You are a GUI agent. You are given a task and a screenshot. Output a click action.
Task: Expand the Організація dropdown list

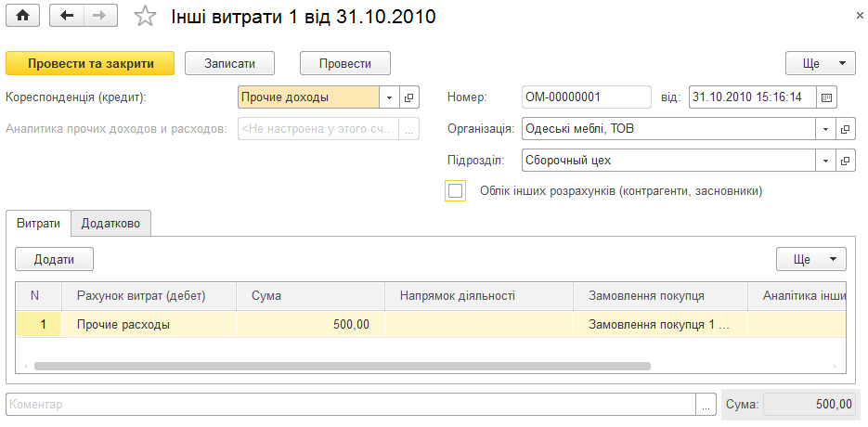click(x=825, y=129)
